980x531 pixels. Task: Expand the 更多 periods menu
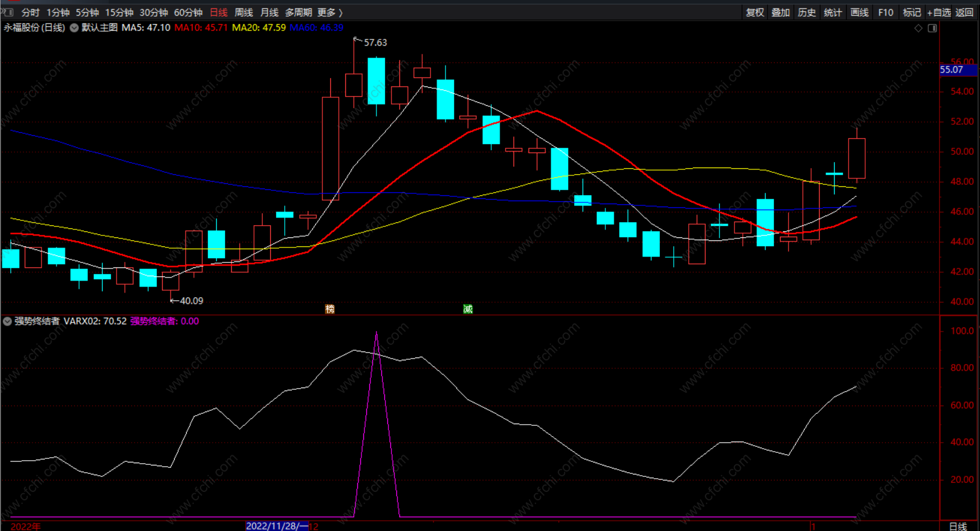(330, 13)
